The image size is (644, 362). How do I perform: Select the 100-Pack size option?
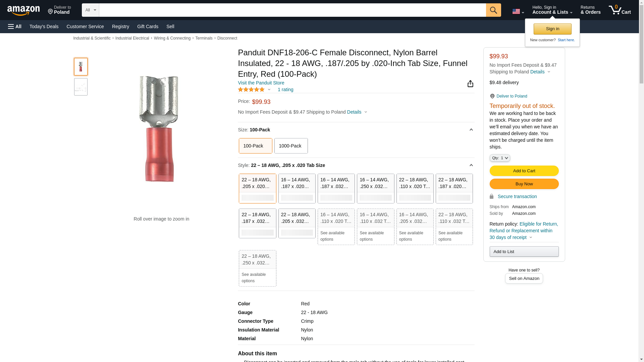pyautogui.click(x=255, y=146)
